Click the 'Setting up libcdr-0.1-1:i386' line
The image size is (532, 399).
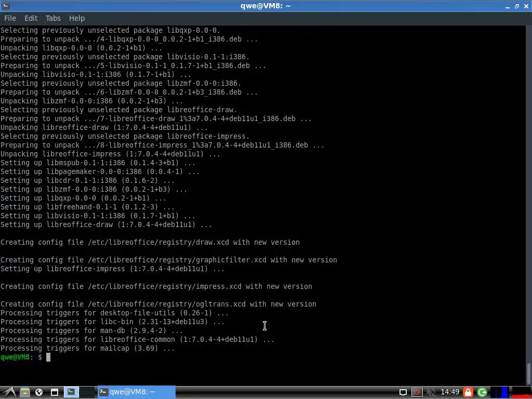point(87,181)
